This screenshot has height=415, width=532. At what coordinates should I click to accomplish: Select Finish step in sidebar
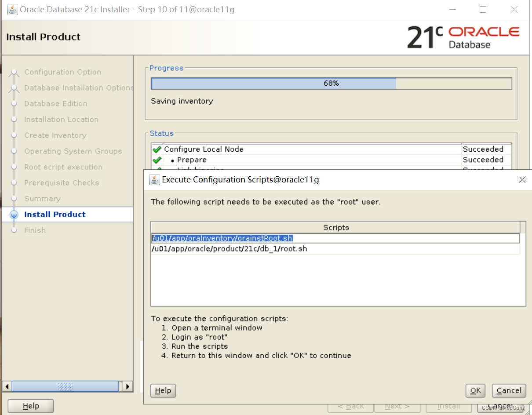(x=35, y=230)
